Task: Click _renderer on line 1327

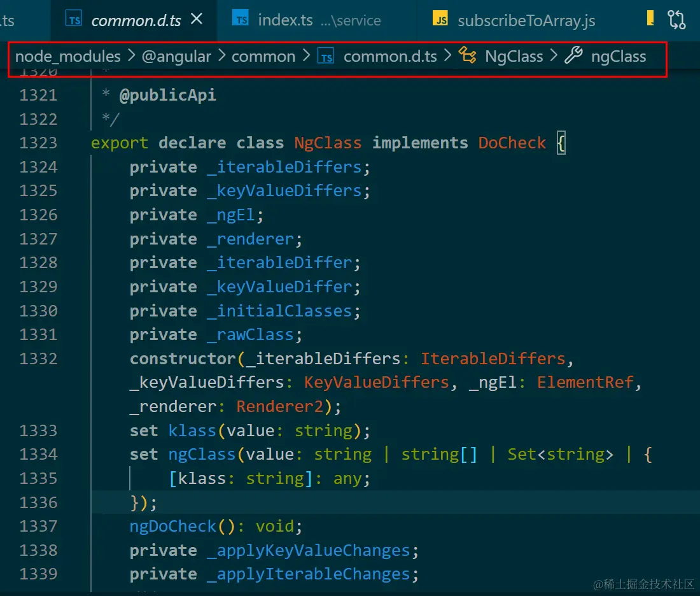Action: [x=251, y=239]
